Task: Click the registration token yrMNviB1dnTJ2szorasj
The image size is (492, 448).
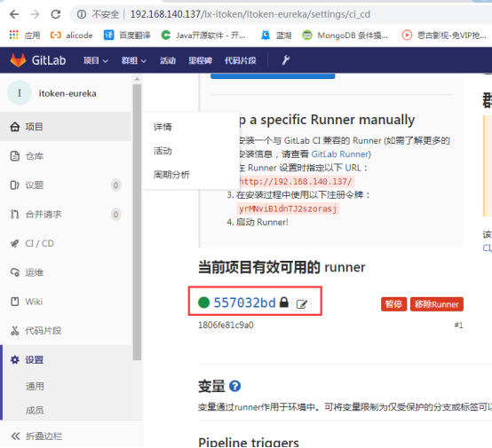Action: (x=288, y=208)
